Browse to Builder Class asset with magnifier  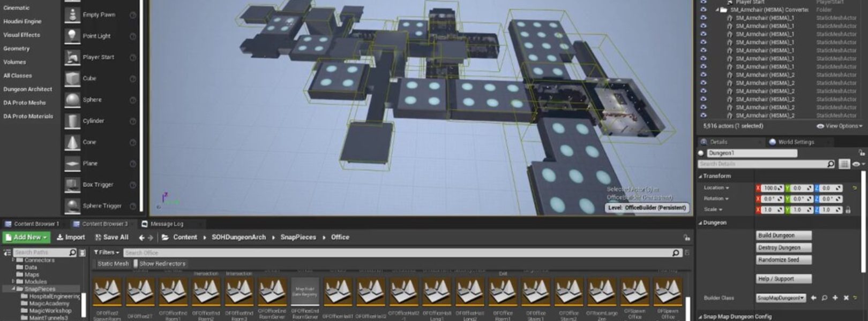click(824, 298)
